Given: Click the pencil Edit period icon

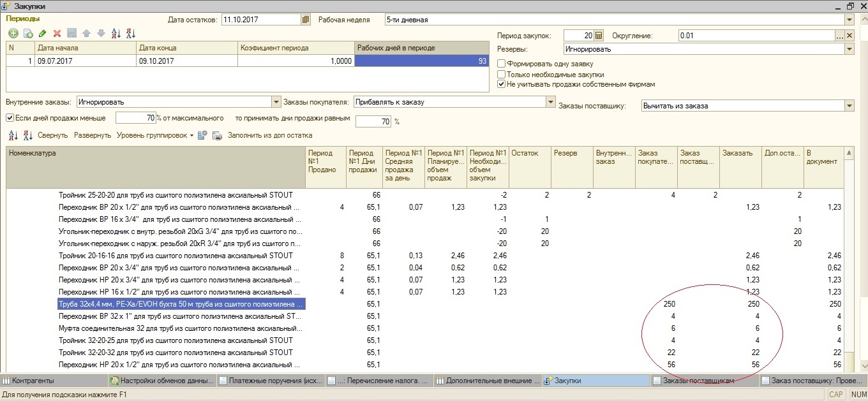Looking at the screenshot, I should pyautogui.click(x=42, y=33).
